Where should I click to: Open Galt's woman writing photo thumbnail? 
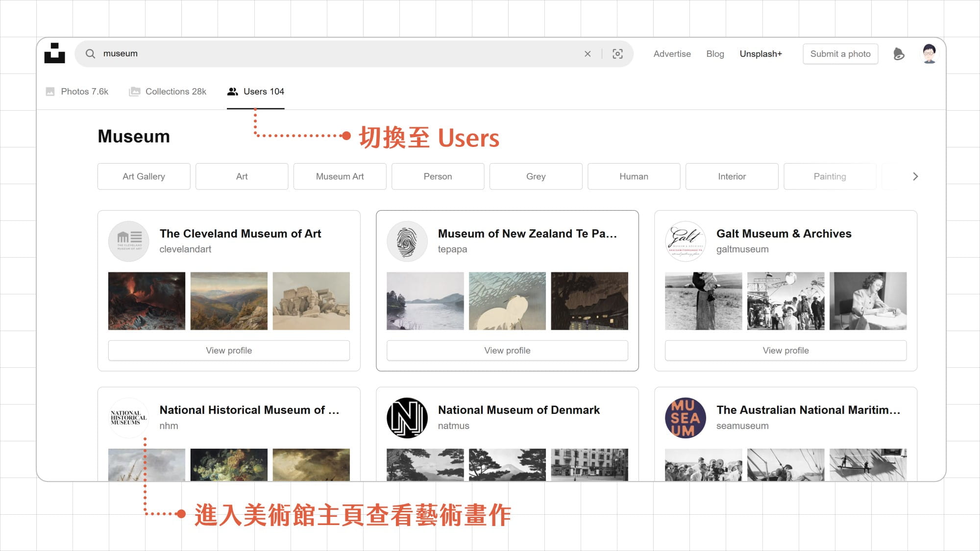tap(868, 301)
